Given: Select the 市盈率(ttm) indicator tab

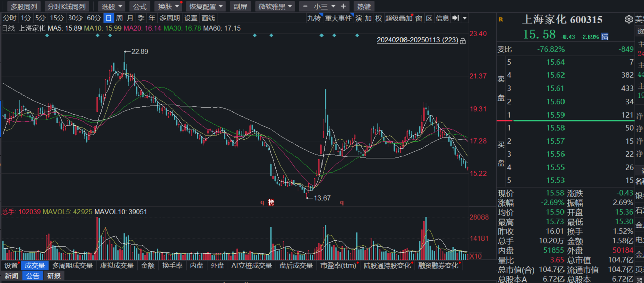Looking at the screenshot, I should [339, 266].
